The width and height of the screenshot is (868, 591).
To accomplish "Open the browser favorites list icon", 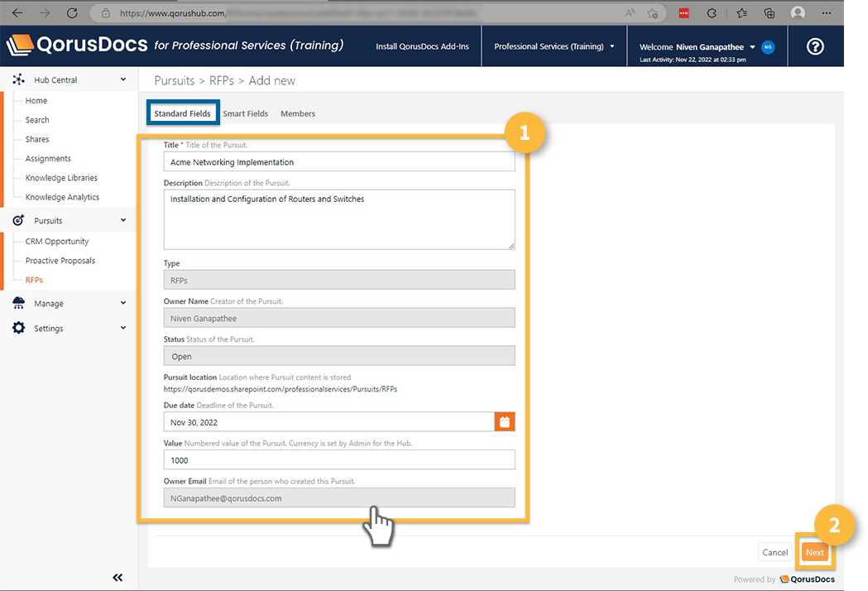I will pyautogui.click(x=741, y=13).
